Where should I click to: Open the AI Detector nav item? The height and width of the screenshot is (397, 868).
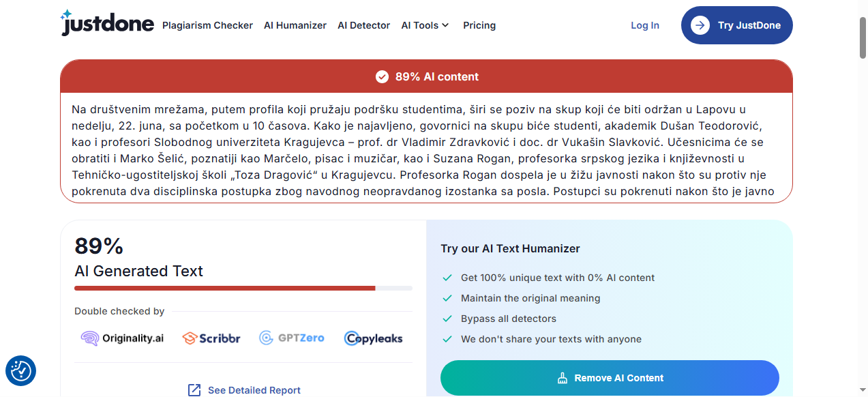[x=363, y=25]
